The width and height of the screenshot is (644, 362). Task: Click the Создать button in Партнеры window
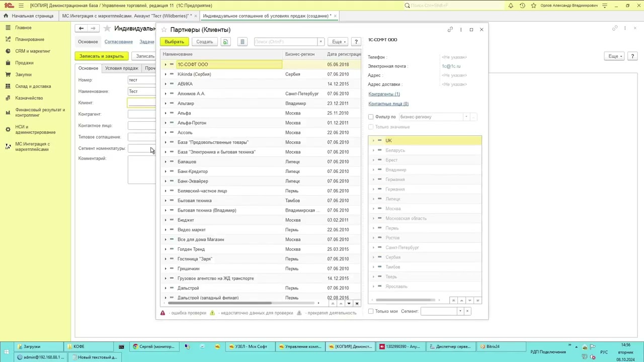point(204,42)
